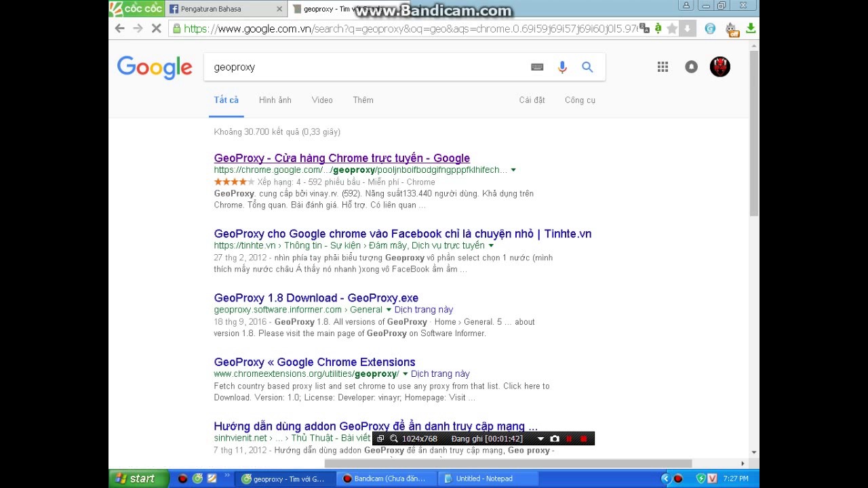Viewport: 868px width, 488px height.
Task: Pause the Bandicam recording
Action: tap(569, 439)
